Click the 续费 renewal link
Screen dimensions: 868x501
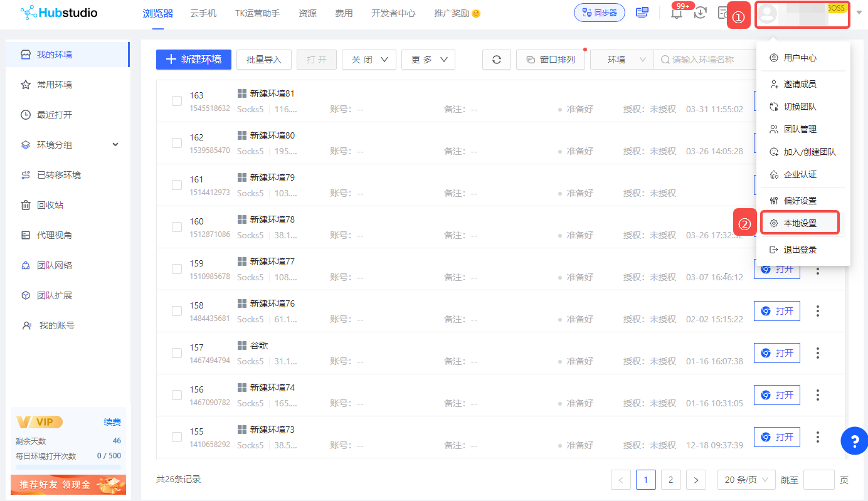click(x=112, y=422)
